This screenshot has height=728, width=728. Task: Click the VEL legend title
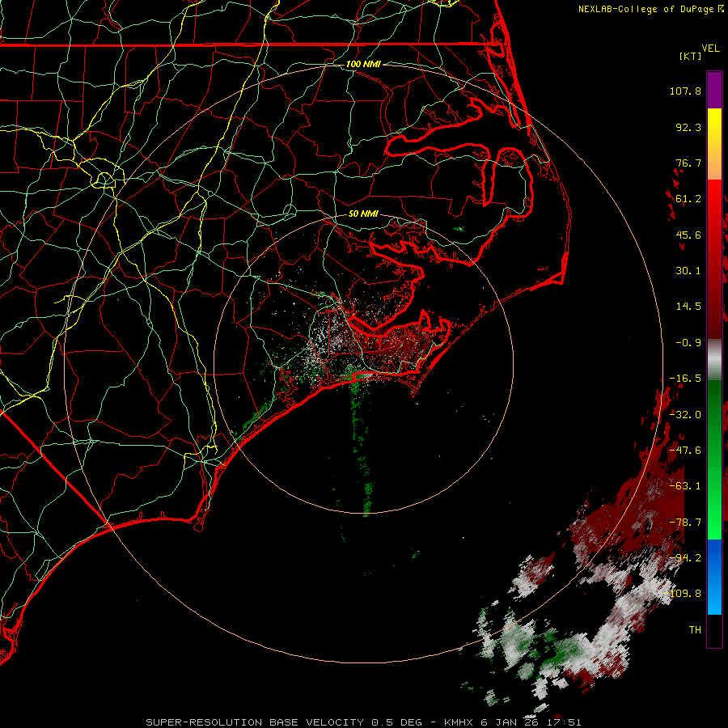pos(710,49)
